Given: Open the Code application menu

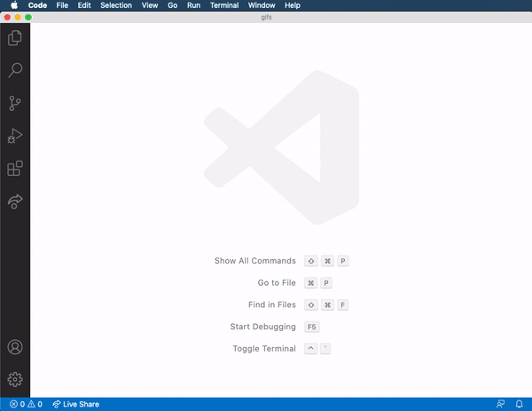Looking at the screenshot, I should tap(37, 5).
